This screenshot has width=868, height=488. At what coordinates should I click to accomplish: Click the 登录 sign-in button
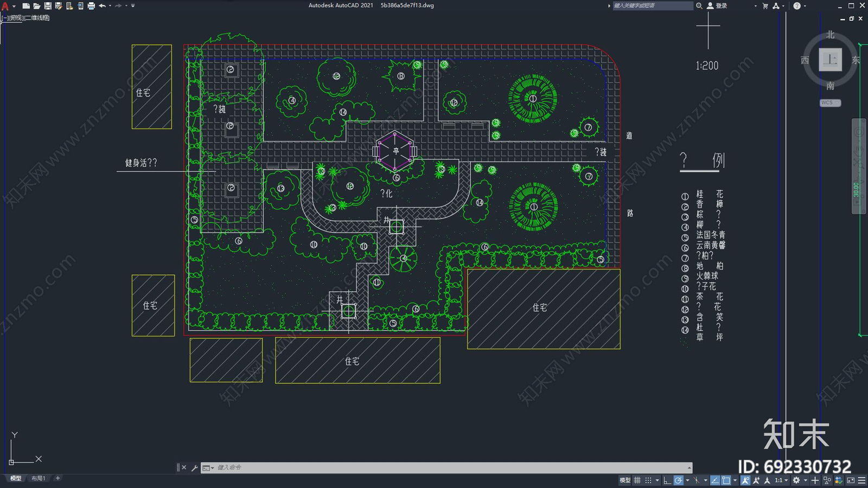click(x=717, y=6)
